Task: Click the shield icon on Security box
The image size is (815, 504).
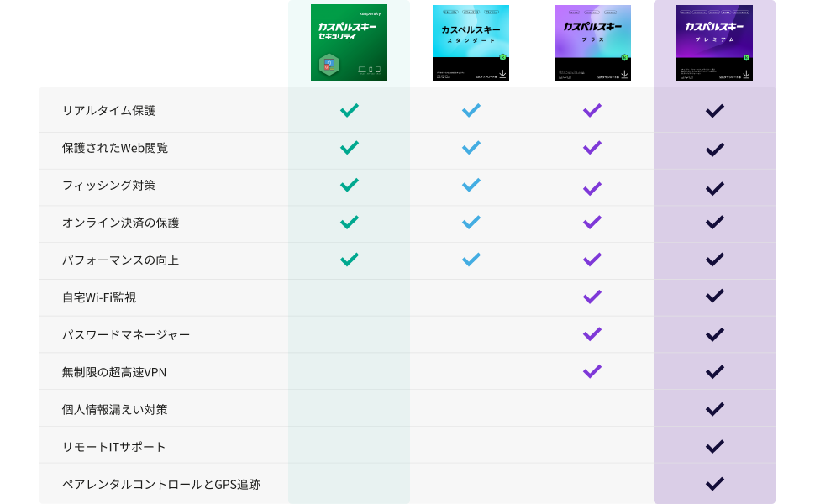Action: coord(329,66)
